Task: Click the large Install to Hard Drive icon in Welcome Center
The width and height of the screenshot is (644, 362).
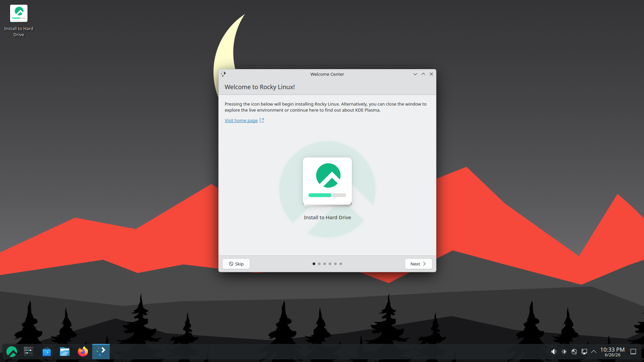Action: pyautogui.click(x=327, y=181)
